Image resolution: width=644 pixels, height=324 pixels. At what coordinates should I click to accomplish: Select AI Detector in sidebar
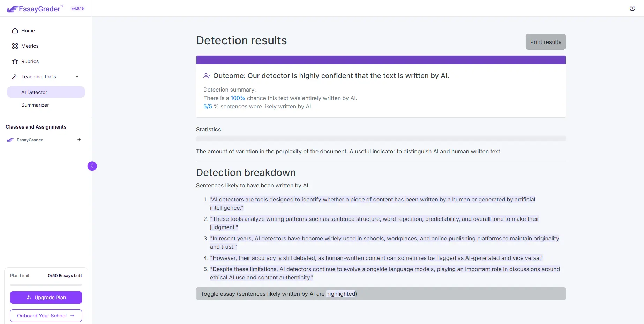pos(46,92)
